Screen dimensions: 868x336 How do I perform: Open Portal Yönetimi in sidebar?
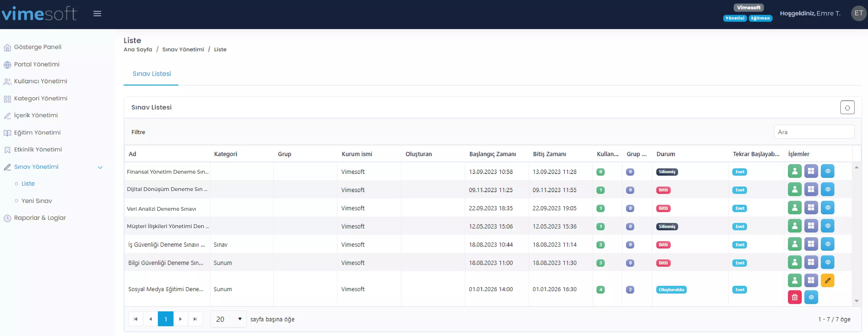[36, 64]
